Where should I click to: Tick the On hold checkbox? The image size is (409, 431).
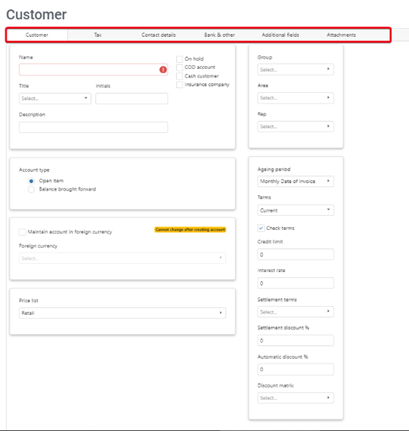point(179,59)
